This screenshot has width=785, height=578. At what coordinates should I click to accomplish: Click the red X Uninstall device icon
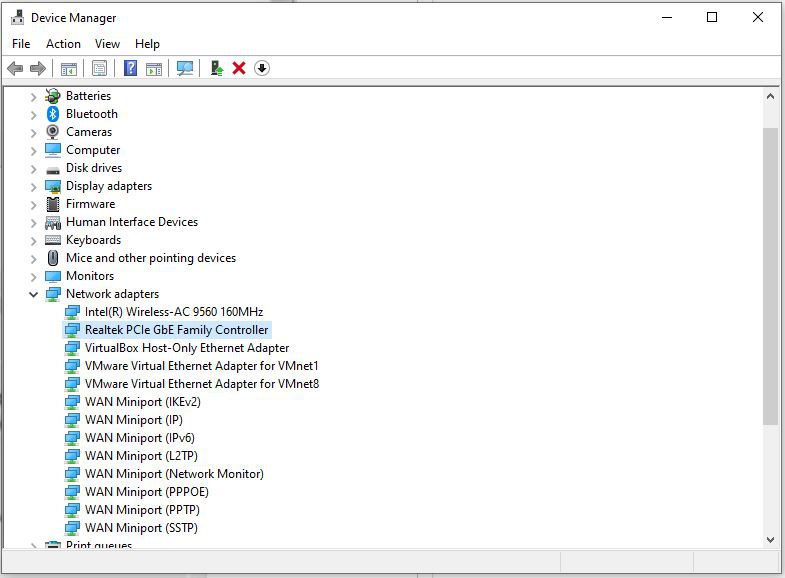click(x=239, y=68)
